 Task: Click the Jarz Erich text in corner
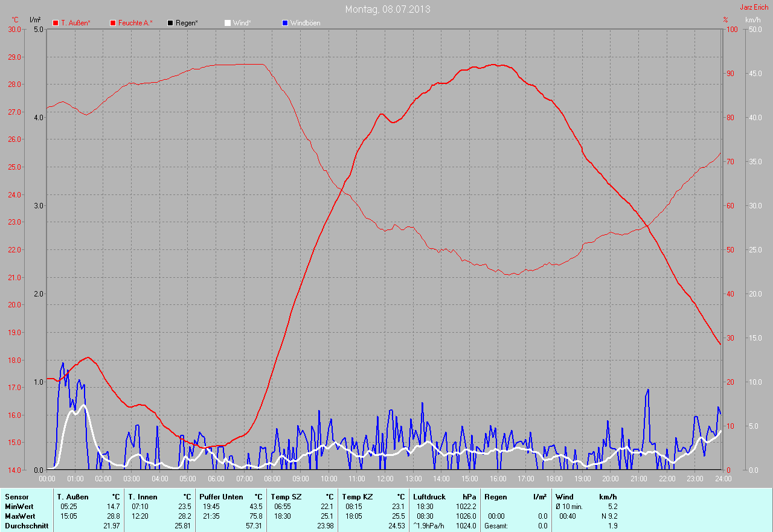tap(754, 7)
